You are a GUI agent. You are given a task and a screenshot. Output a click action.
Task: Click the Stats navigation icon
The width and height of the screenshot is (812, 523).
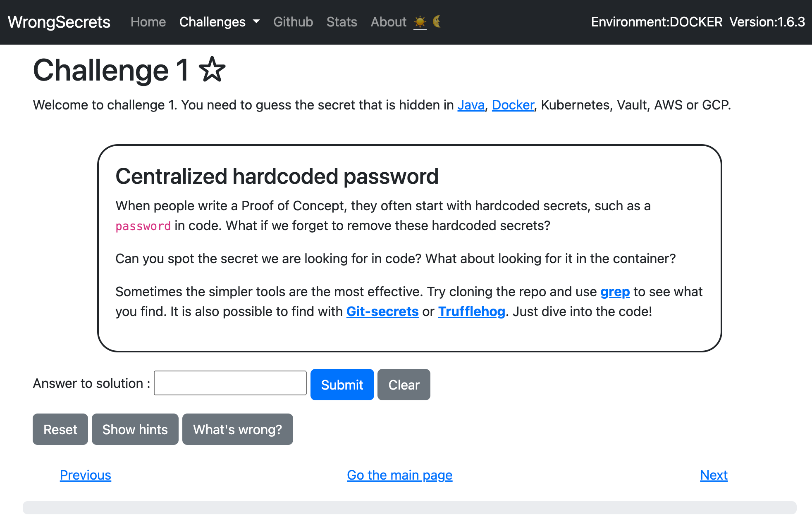click(342, 22)
